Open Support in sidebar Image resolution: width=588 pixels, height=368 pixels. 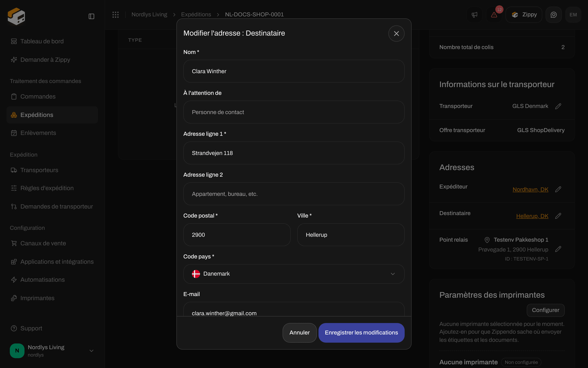click(52, 328)
